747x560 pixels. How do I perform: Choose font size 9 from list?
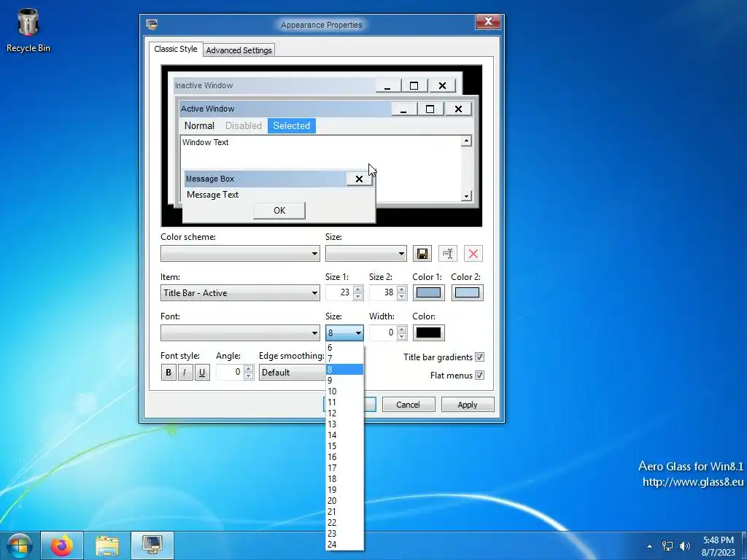click(x=344, y=381)
